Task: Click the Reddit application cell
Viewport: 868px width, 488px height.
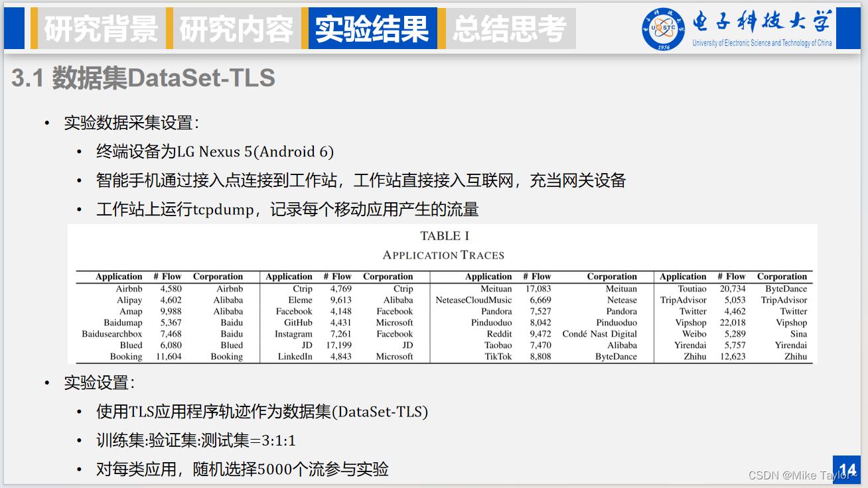Action: 499,334
